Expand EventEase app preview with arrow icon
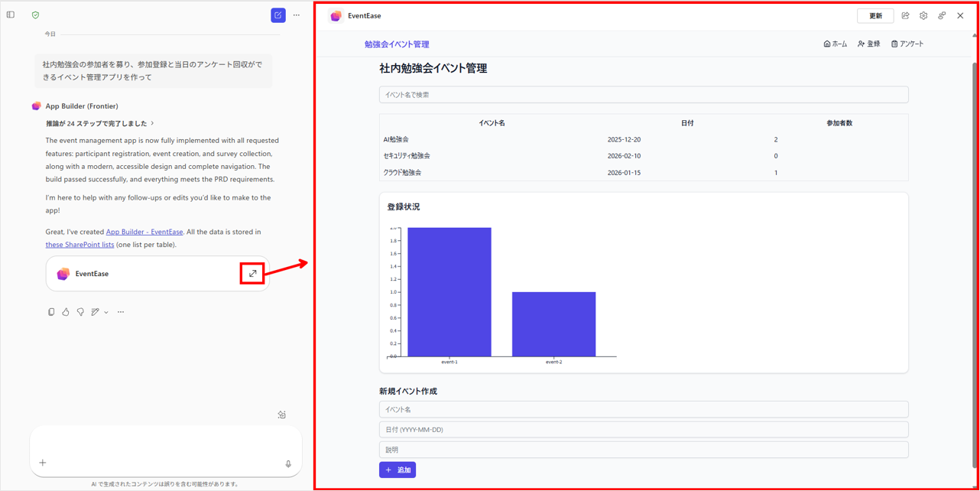980x491 pixels. click(x=252, y=274)
